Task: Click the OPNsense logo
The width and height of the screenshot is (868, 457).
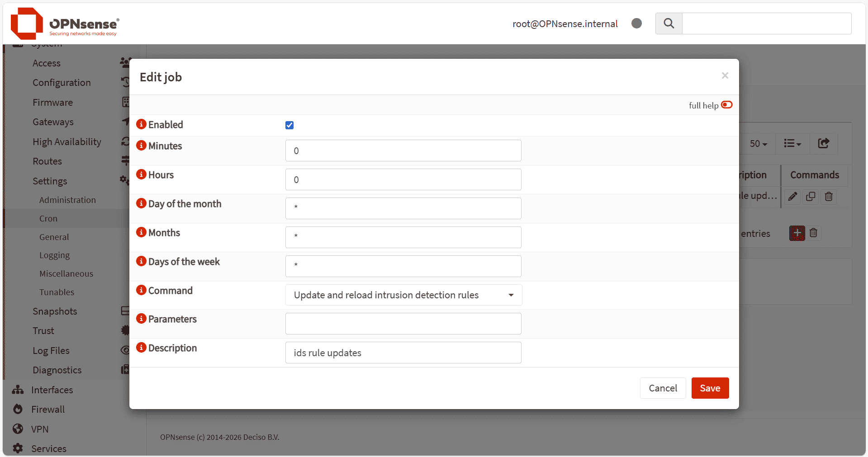Action: 65,24
